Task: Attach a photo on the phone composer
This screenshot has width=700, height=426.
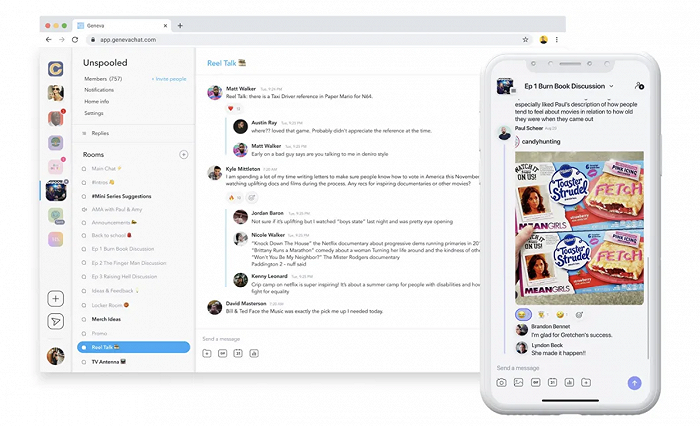Action: pos(518,383)
